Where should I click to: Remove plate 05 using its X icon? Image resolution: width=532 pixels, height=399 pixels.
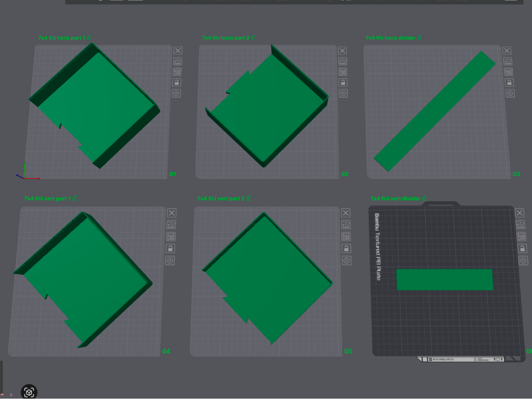[346, 213]
